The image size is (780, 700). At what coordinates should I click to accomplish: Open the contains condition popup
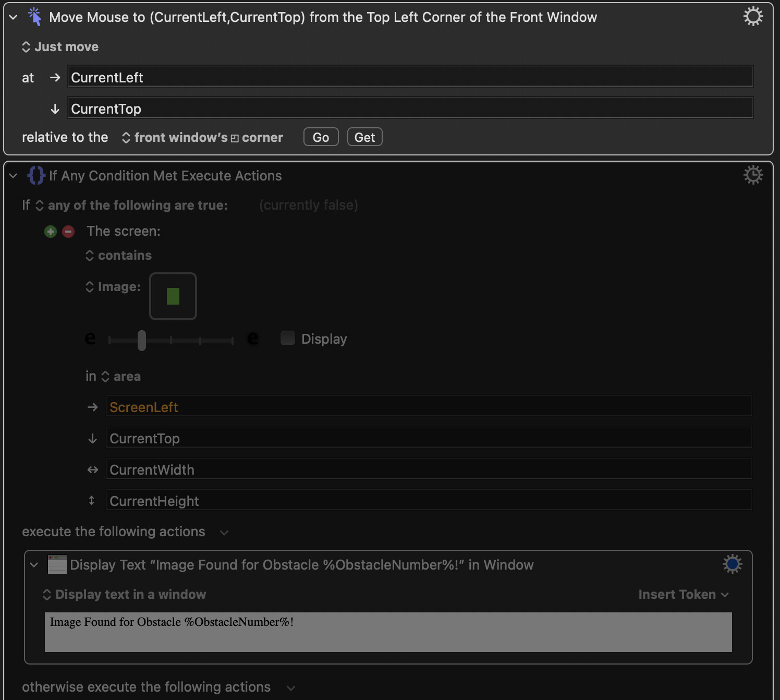[x=118, y=256]
